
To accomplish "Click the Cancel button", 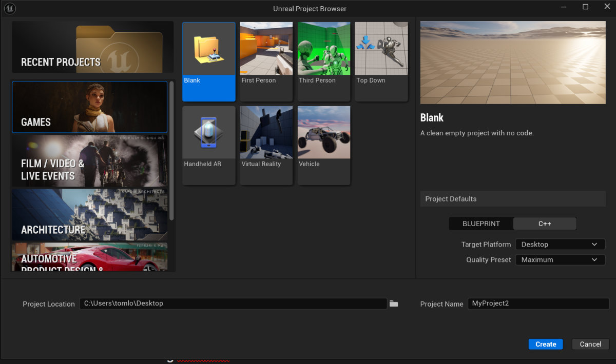I will point(590,345).
